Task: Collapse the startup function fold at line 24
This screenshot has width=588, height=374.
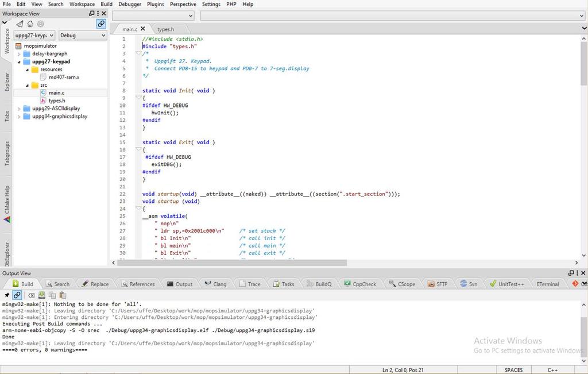Action: point(138,209)
